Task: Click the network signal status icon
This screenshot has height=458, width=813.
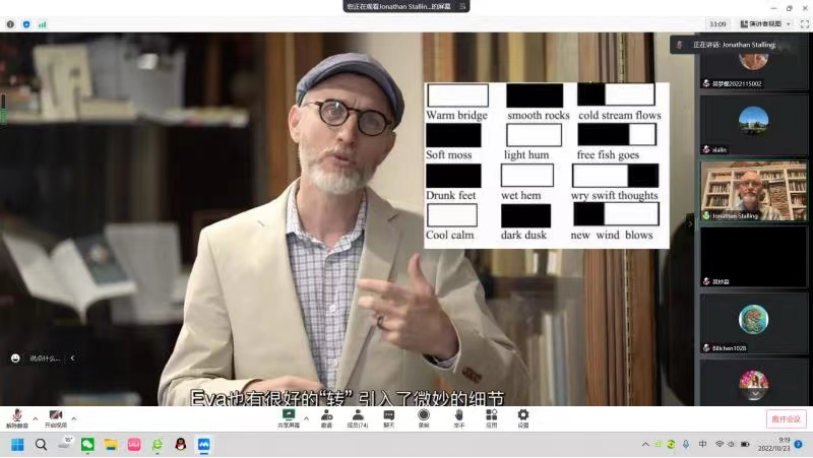Action: [42, 24]
